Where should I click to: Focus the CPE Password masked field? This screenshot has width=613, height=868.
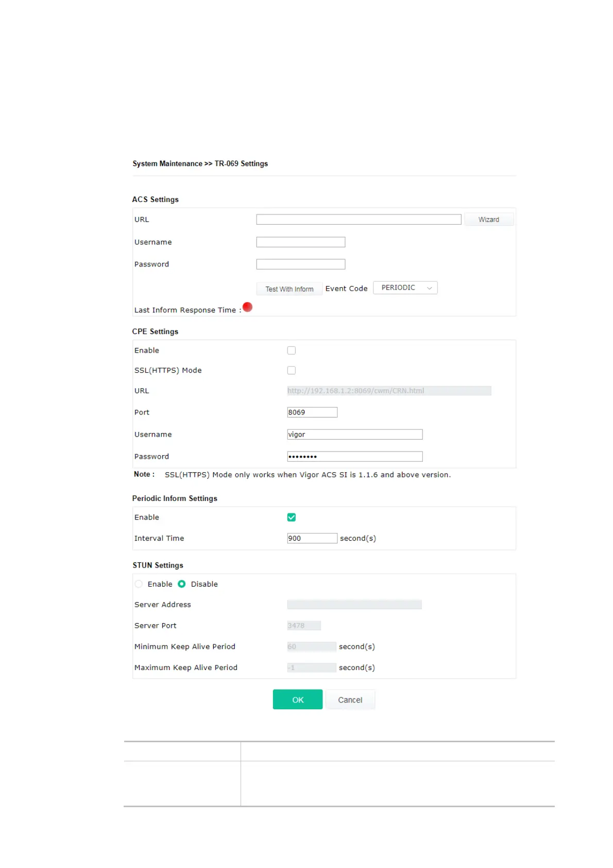pyautogui.click(x=354, y=457)
